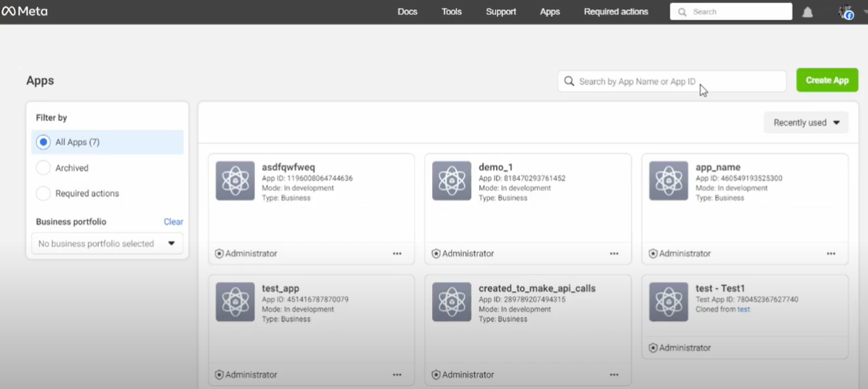Open the three-dot menu for asdfqwfweq

(397, 253)
